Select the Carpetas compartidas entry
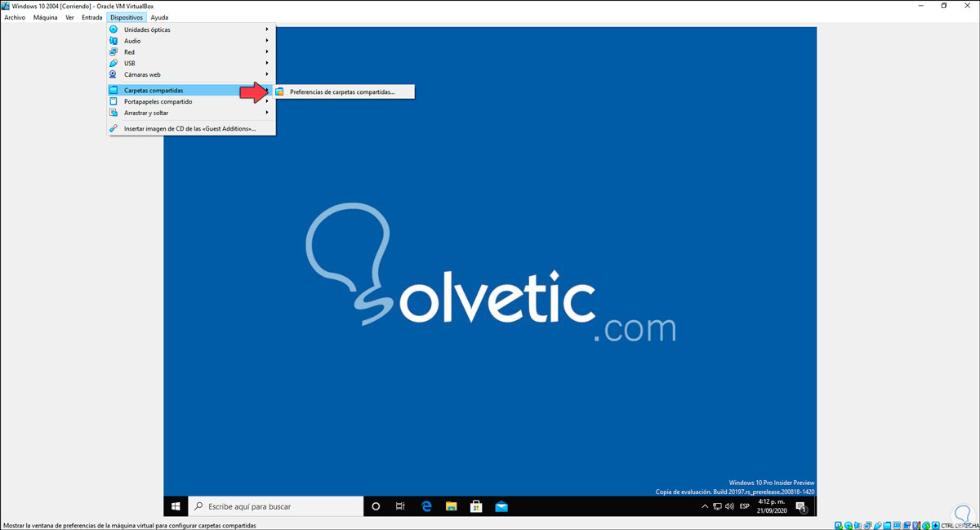Viewport: 980px width, 530px height. pos(192,91)
